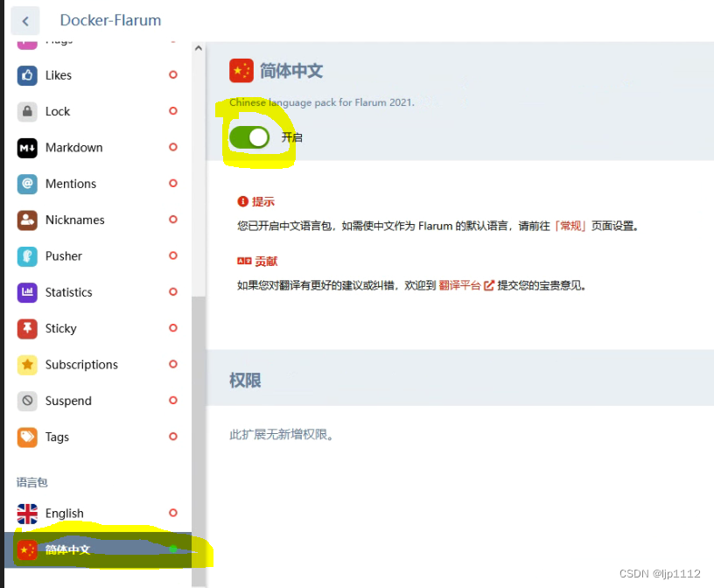Screen dimensions: 714x588
Task: Toggle the Suspend extension status indicator
Action: (171, 400)
